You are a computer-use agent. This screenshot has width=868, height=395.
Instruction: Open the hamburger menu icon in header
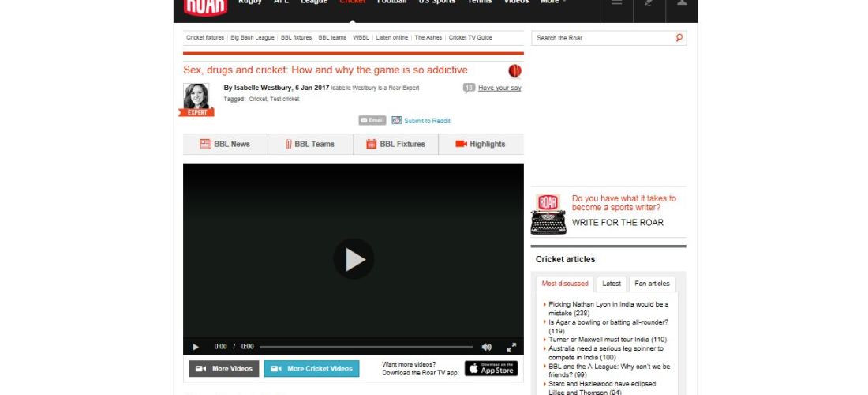[x=616, y=3]
